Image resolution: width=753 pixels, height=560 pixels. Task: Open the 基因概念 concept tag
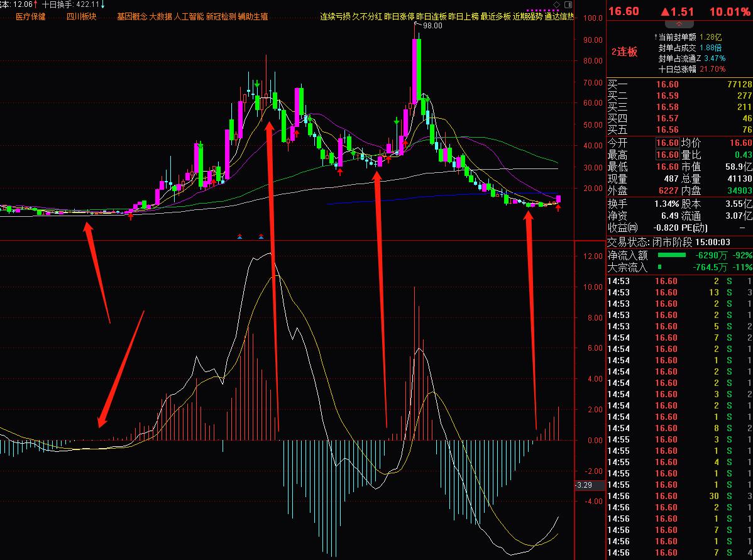(x=132, y=16)
